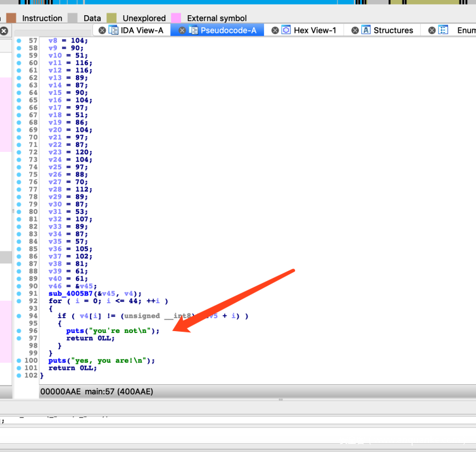Close the Hex View-1 tab
The height and width of the screenshot is (452, 476).
tap(275, 30)
